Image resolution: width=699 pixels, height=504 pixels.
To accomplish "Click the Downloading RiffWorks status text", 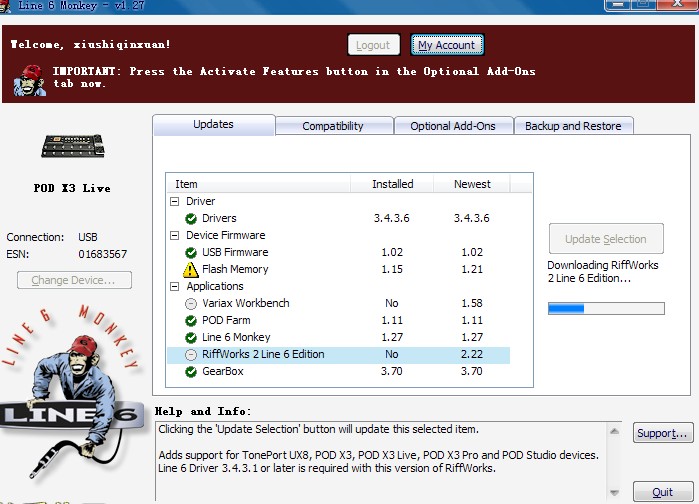I will 603,272.
